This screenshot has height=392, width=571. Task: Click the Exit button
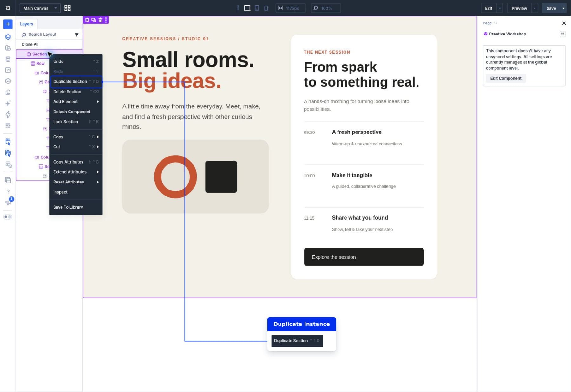(489, 8)
